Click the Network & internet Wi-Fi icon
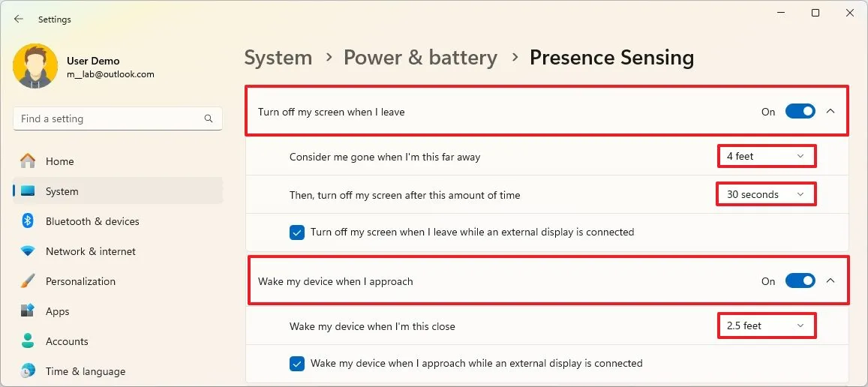868x387 pixels. pos(28,251)
